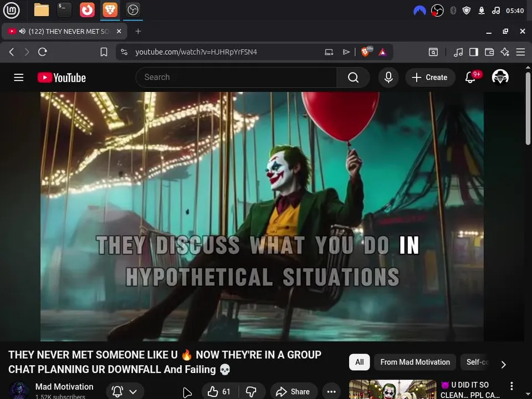
Task: Open the Brave playlist music icon
Action: tap(458, 52)
